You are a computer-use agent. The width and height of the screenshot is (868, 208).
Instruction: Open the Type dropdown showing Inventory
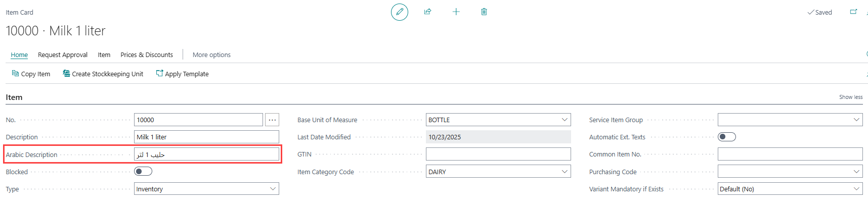273,189
